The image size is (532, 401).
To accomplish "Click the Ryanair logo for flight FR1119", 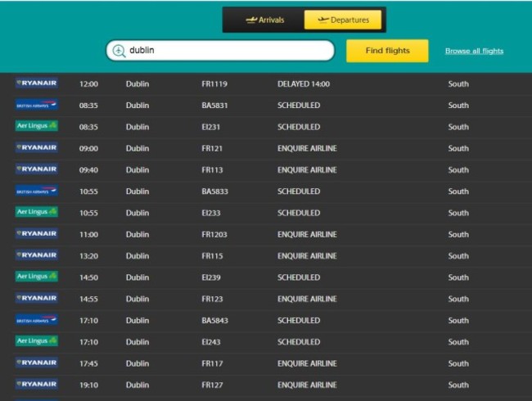I will point(37,83).
